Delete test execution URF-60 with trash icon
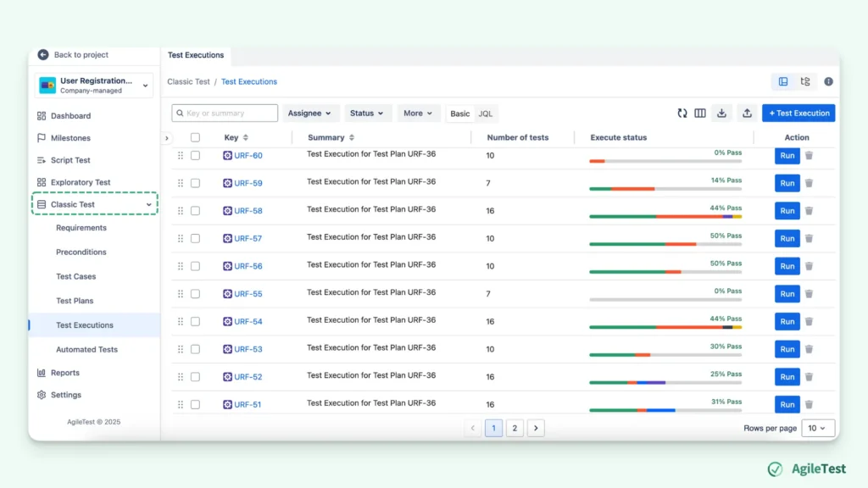This screenshot has width=868, height=488. [x=809, y=156]
